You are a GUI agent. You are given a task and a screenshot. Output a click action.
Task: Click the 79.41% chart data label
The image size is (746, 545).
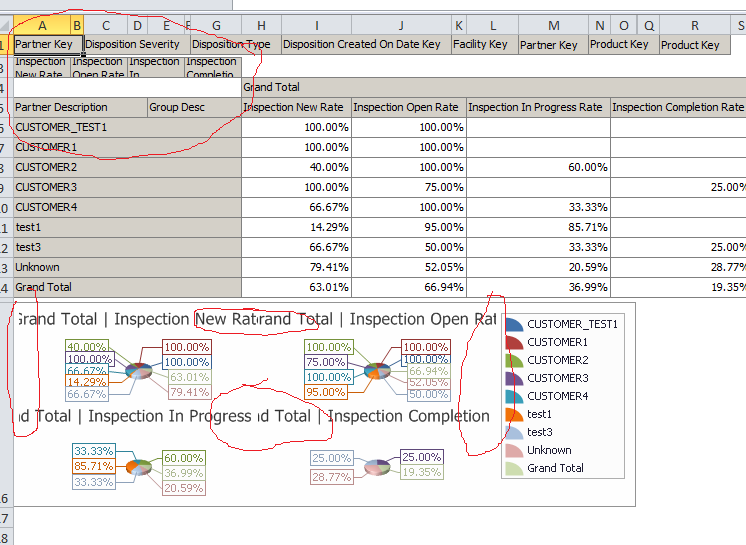(190, 393)
